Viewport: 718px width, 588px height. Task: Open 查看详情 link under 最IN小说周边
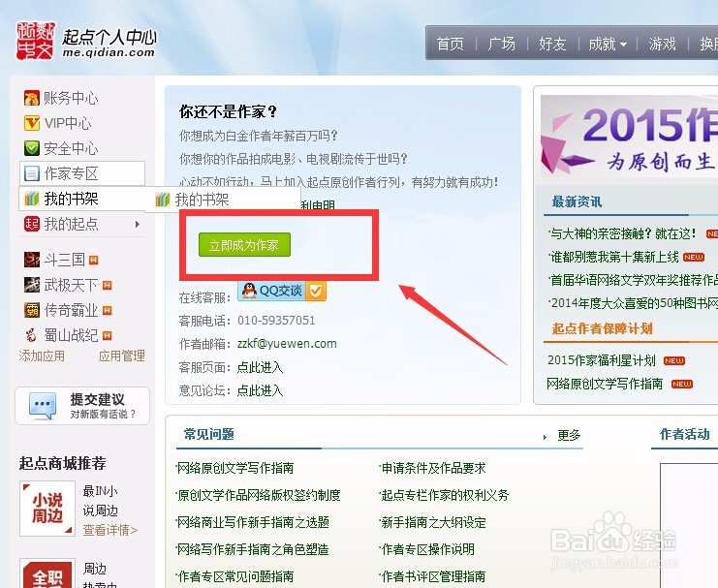click(109, 530)
